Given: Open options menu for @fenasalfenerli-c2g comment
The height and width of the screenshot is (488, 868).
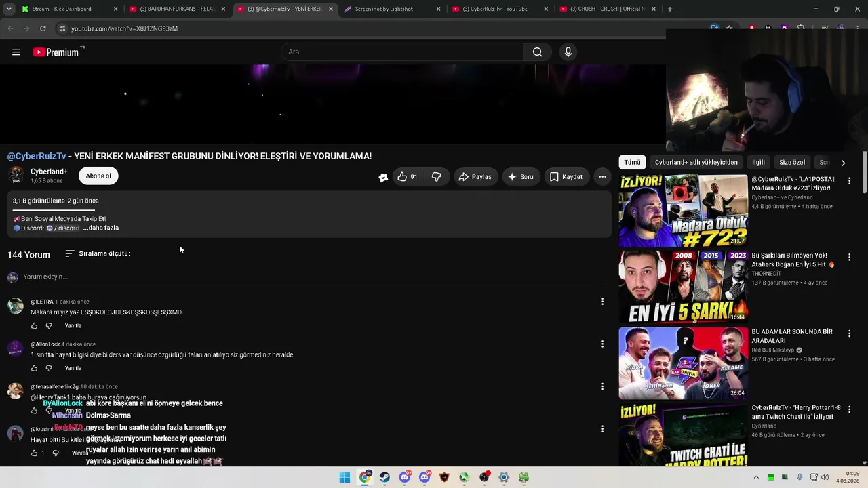Looking at the screenshot, I should pos(602,386).
